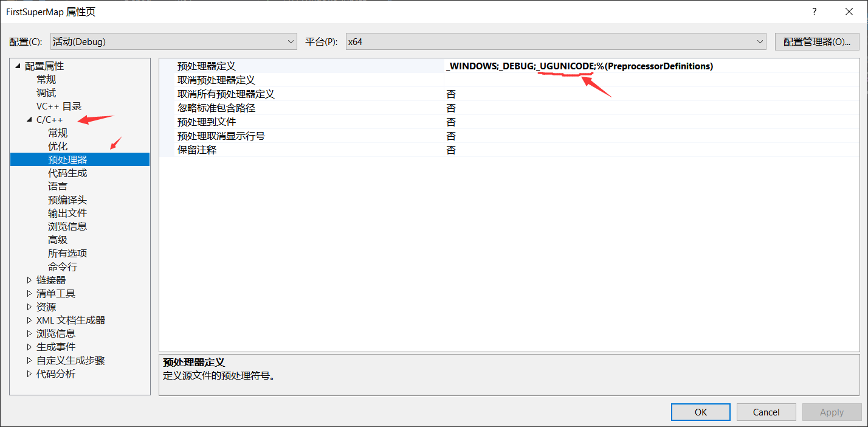The height and width of the screenshot is (427, 868).
Task: Expand the 清单工具 tree node
Action: 29,293
